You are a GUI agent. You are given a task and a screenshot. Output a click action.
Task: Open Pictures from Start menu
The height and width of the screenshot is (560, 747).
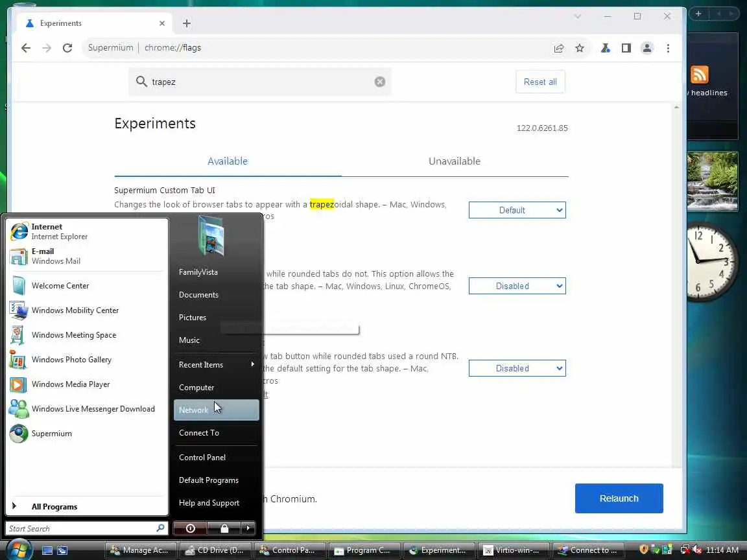click(x=217, y=318)
